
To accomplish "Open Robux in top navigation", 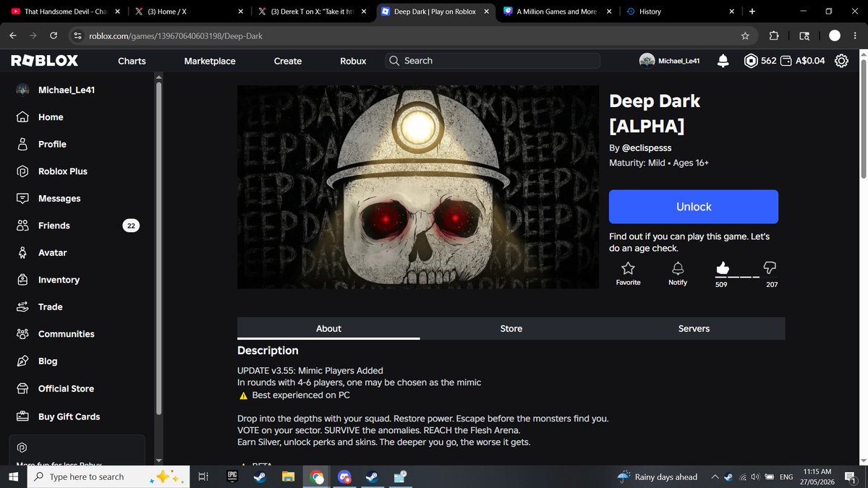I will (x=353, y=61).
